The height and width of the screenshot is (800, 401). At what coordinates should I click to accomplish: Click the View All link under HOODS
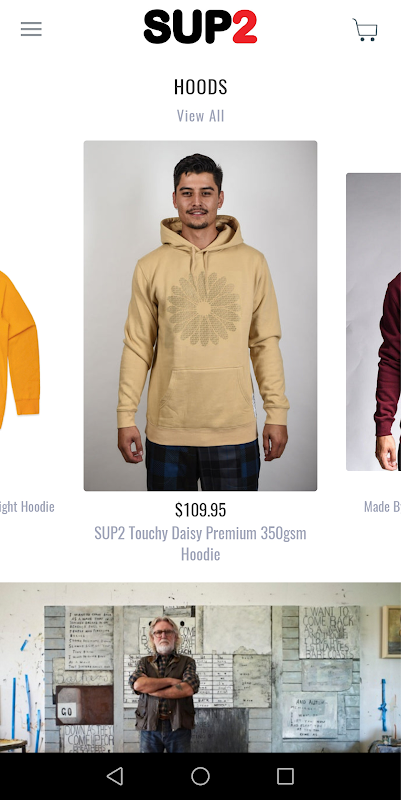(x=200, y=116)
